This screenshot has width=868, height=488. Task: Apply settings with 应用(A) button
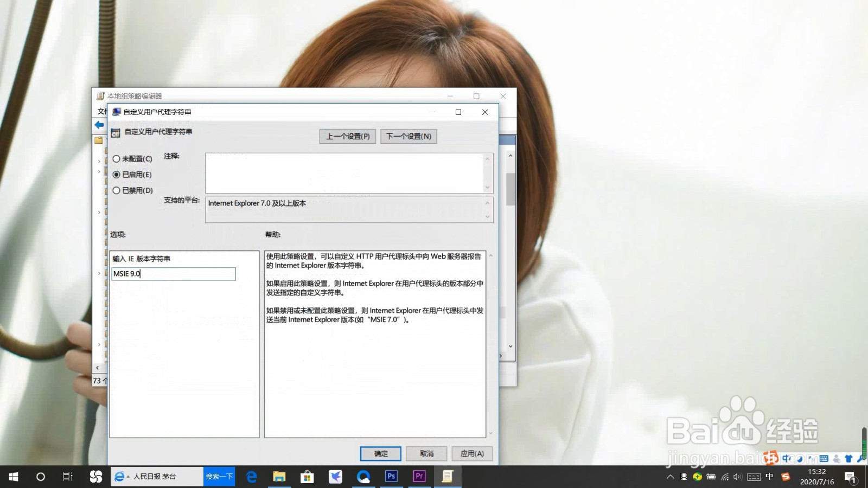tap(472, 453)
